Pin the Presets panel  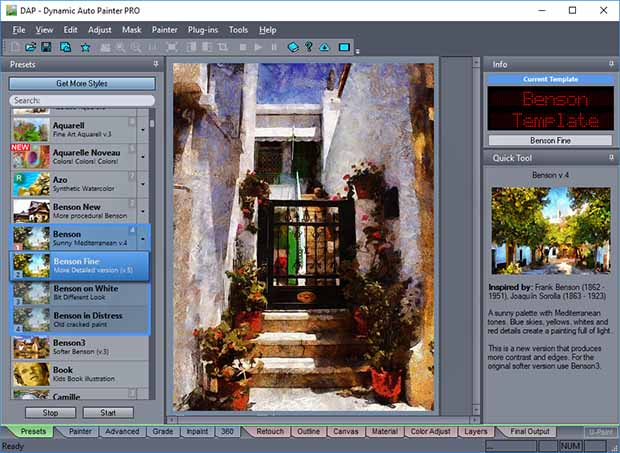click(x=156, y=64)
